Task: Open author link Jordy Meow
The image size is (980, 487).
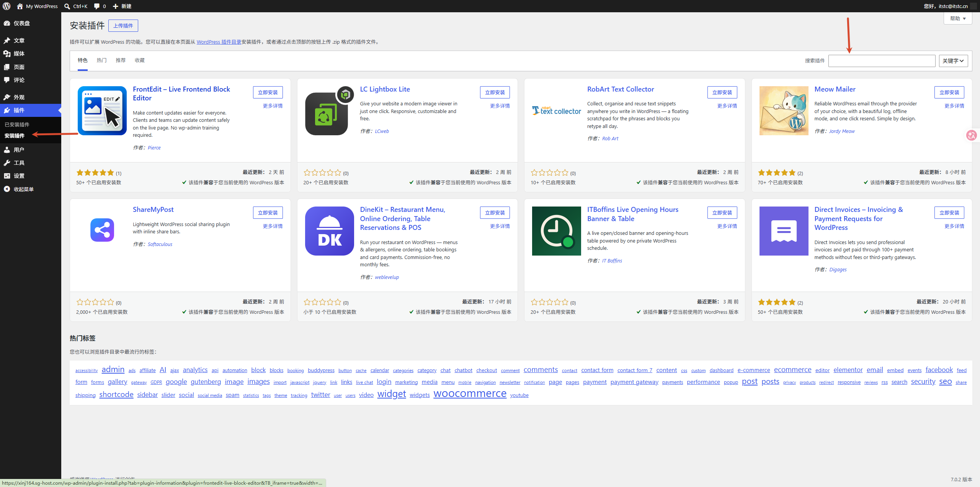Action: [x=842, y=131]
